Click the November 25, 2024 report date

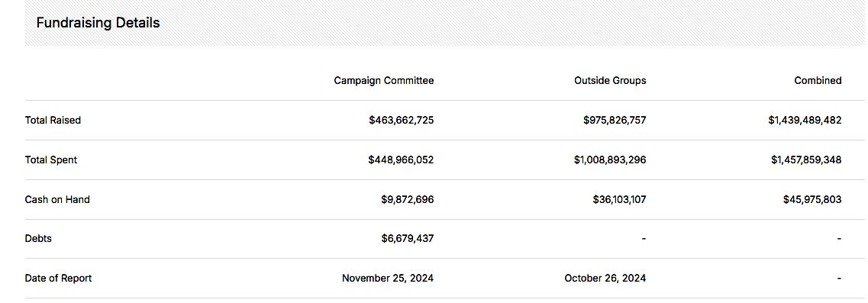(x=388, y=278)
